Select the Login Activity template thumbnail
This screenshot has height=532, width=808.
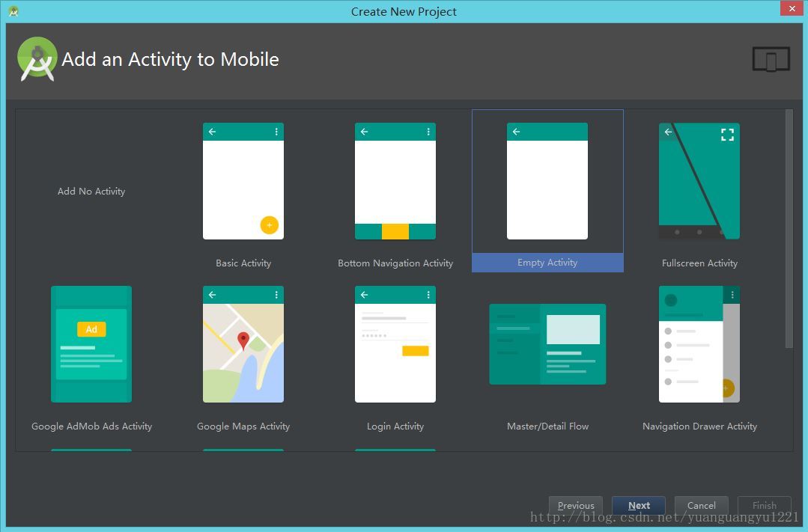tap(395, 344)
